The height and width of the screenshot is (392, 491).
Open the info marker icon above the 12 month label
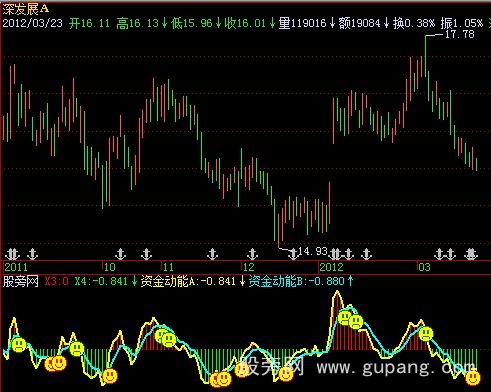(x=252, y=254)
